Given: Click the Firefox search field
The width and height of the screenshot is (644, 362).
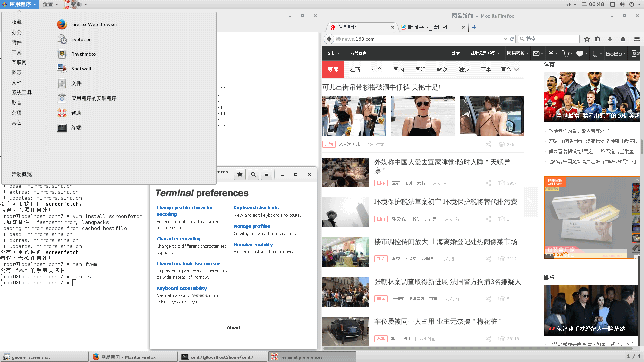Looking at the screenshot, I should pyautogui.click(x=549, y=39).
